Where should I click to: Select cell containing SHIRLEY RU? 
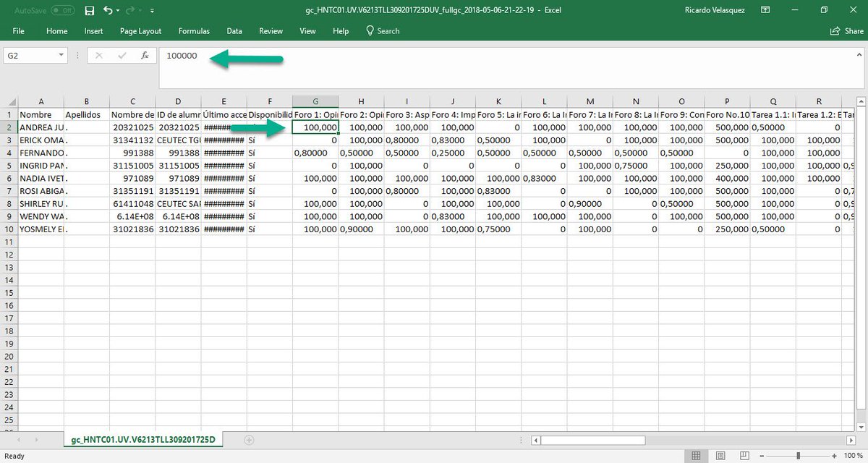click(41, 204)
